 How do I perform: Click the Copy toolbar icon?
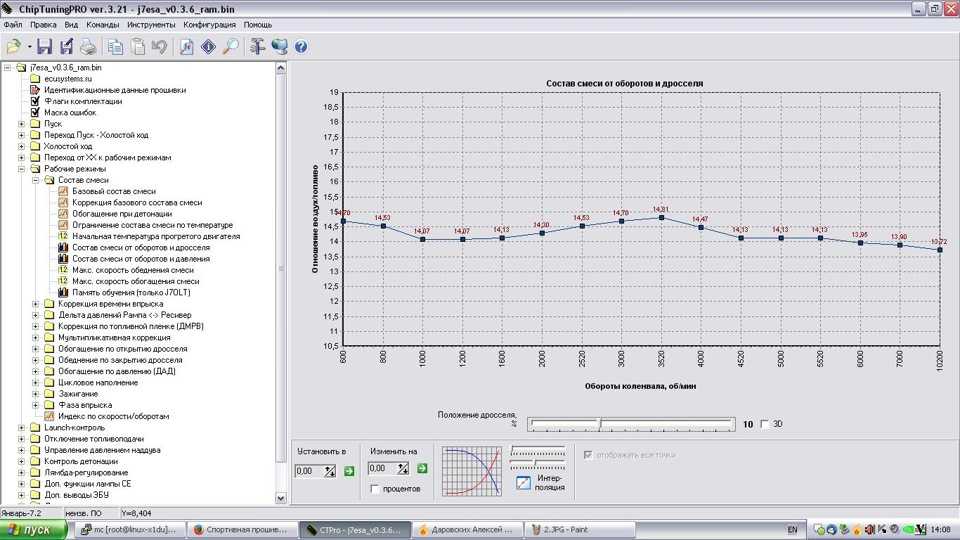115,47
